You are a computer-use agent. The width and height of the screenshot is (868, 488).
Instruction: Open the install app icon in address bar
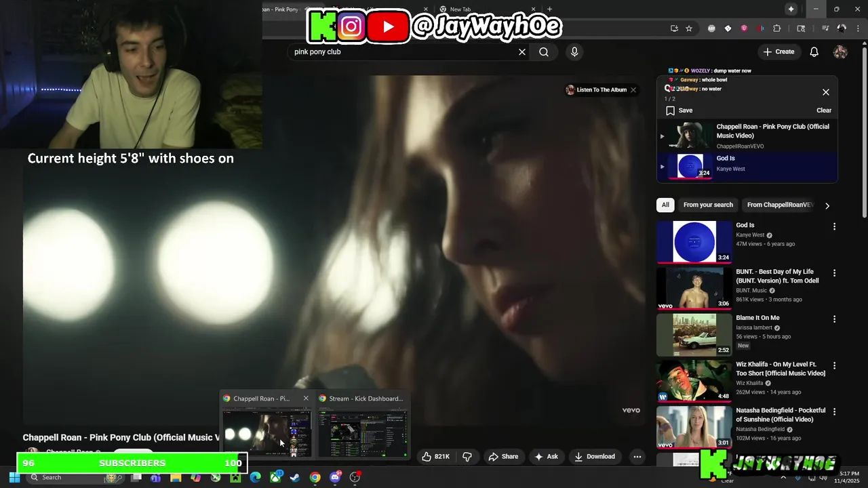pos(674,28)
